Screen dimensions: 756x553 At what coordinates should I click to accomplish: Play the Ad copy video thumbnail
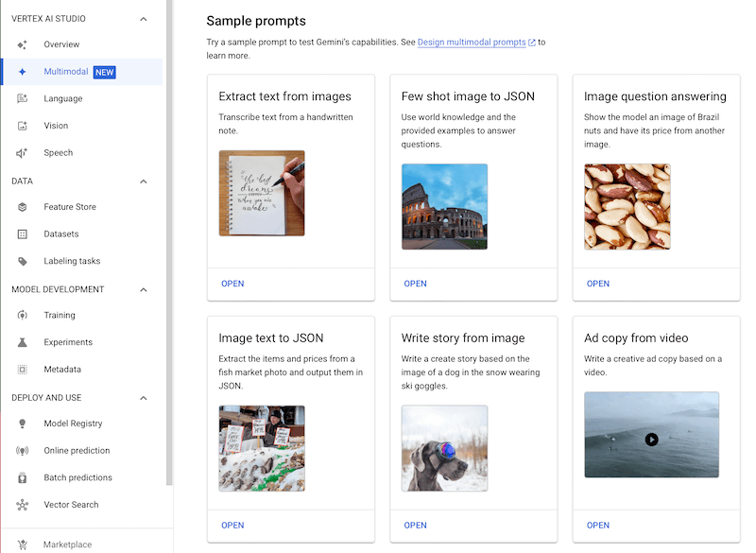(651, 439)
